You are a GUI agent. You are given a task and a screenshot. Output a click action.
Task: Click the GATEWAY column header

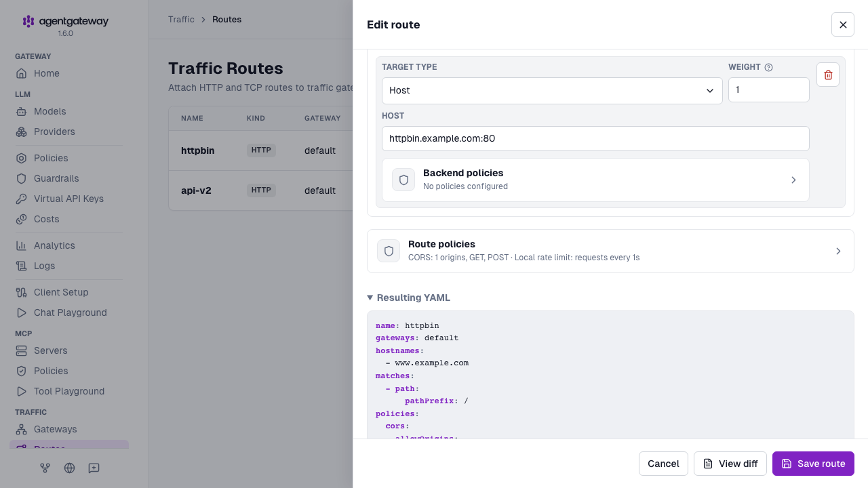click(323, 118)
